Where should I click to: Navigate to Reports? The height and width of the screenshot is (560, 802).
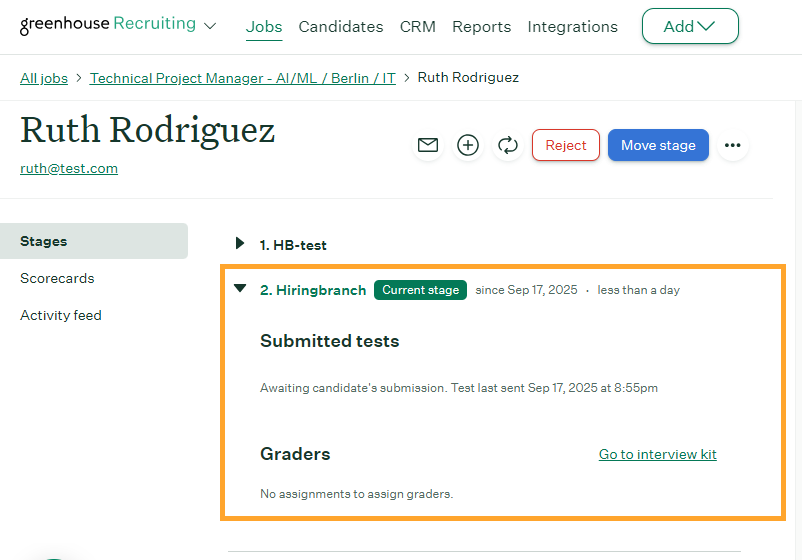pyautogui.click(x=481, y=27)
